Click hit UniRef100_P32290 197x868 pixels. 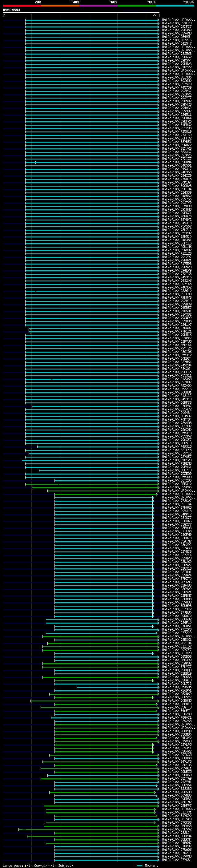(x=177, y=128)
